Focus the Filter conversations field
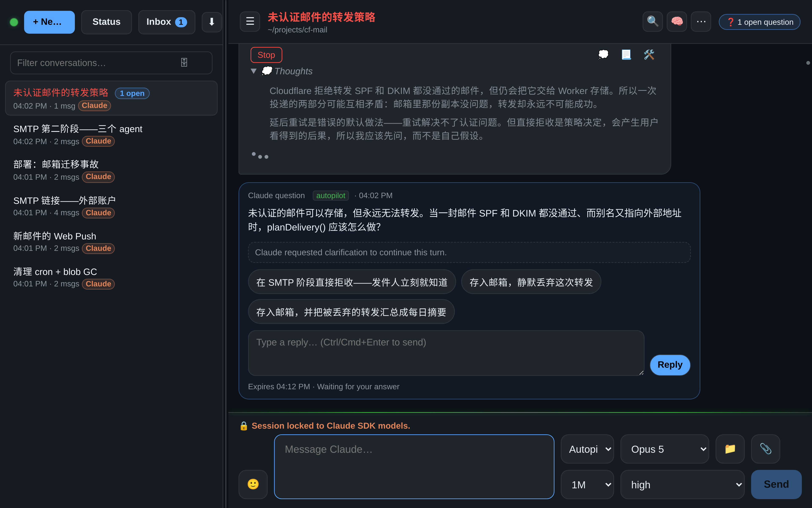This screenshot has width=812, height=508. tap(111, 63)
